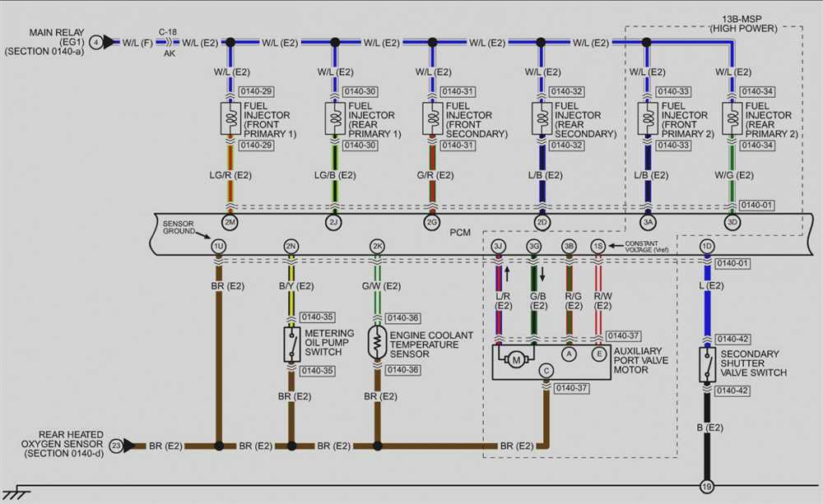This screenshot has width=823, height=504.
Task: Click the coolant temperature sensor resistor symbol
Action: pos(377,343)
